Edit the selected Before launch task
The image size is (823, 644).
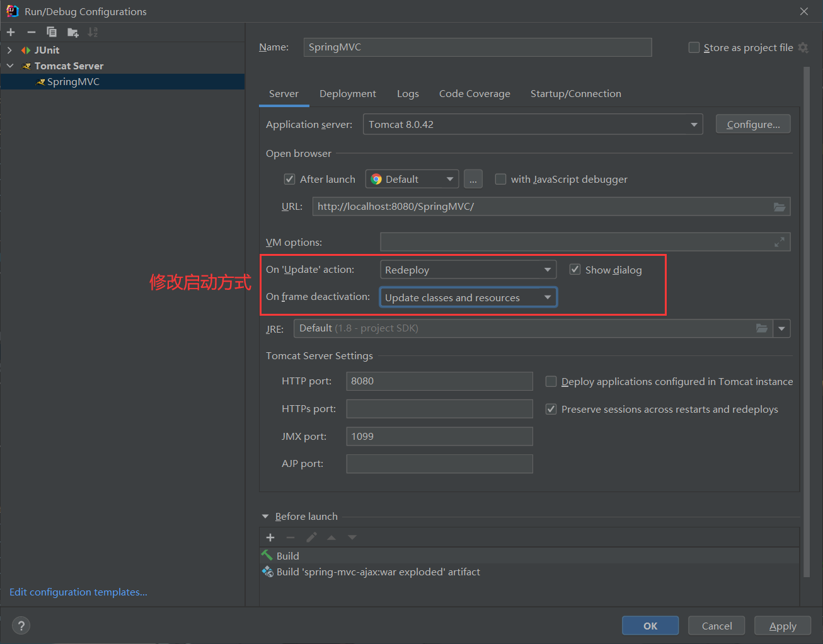[311, 538]
